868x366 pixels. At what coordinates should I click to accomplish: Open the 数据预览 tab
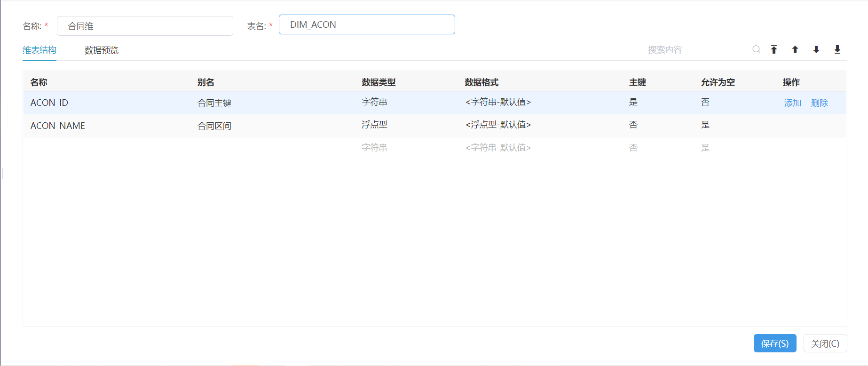coord(102,50)
